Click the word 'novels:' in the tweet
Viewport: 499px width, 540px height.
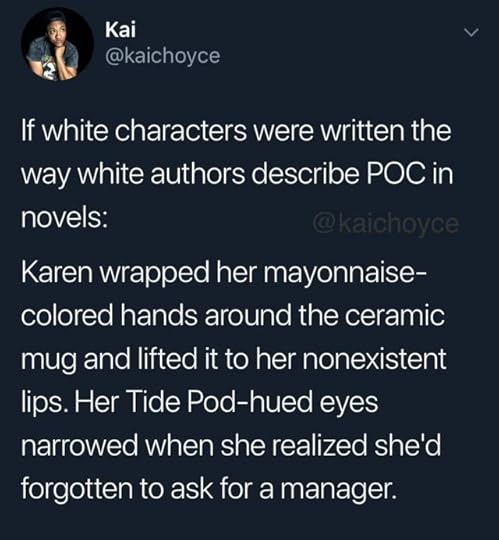(64, 218)
